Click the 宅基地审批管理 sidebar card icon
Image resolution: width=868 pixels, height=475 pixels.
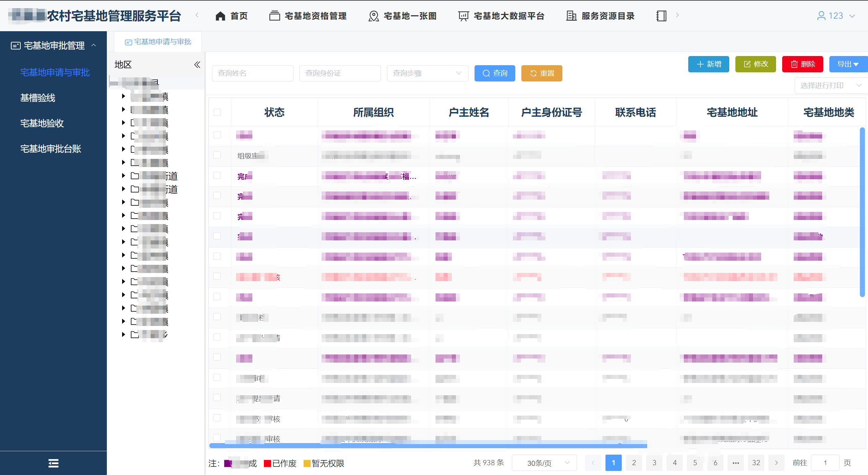(x=16, y=45)
